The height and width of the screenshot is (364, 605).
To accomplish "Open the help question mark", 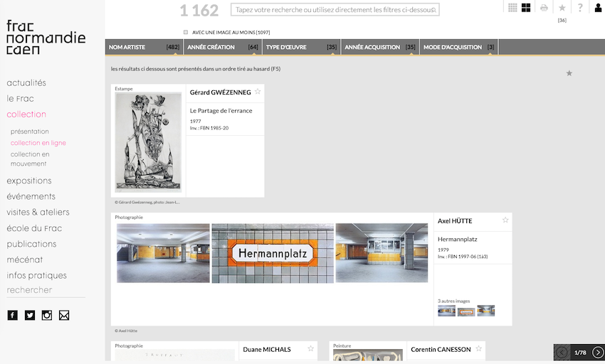I will [580, 8].
